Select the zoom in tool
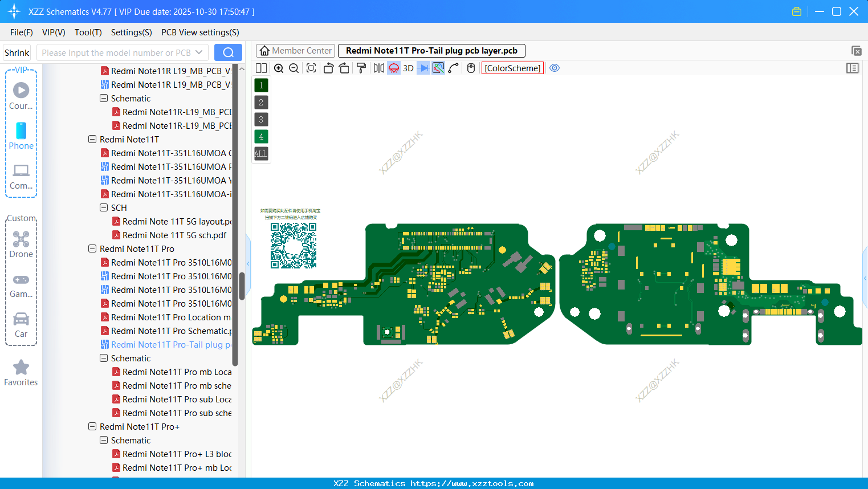The image size is (868, 489). 279,68
